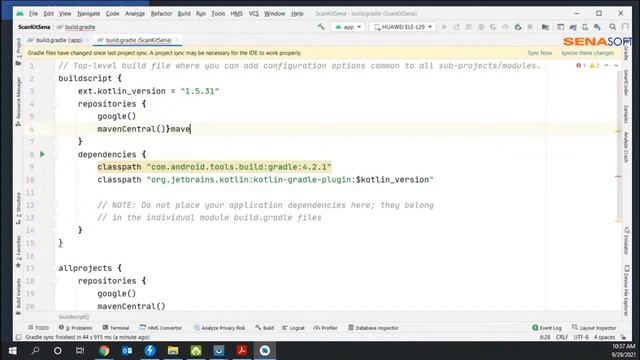This screenshot has height=360, width=640.
Task: Click the Windows Start button
Action: (13, 351)
